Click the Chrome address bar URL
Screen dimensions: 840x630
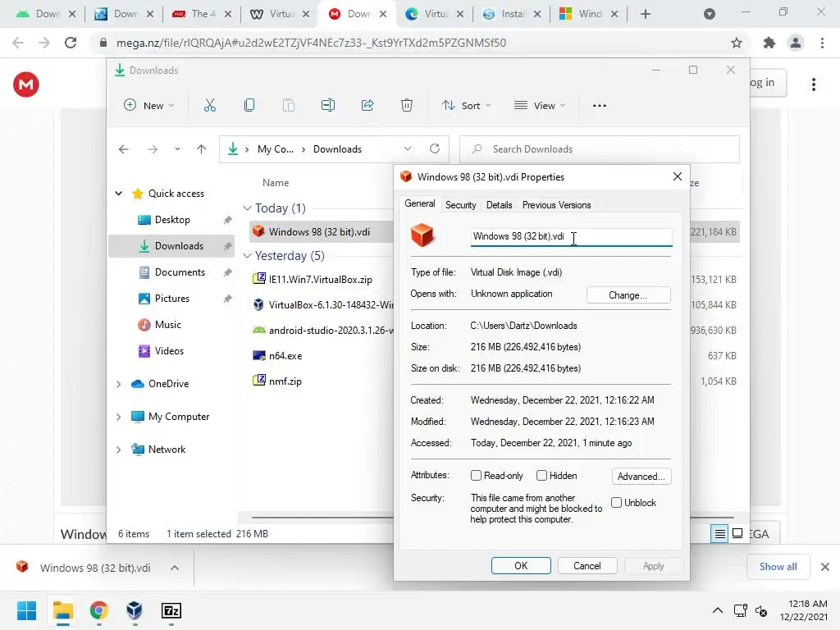(311, 43)
